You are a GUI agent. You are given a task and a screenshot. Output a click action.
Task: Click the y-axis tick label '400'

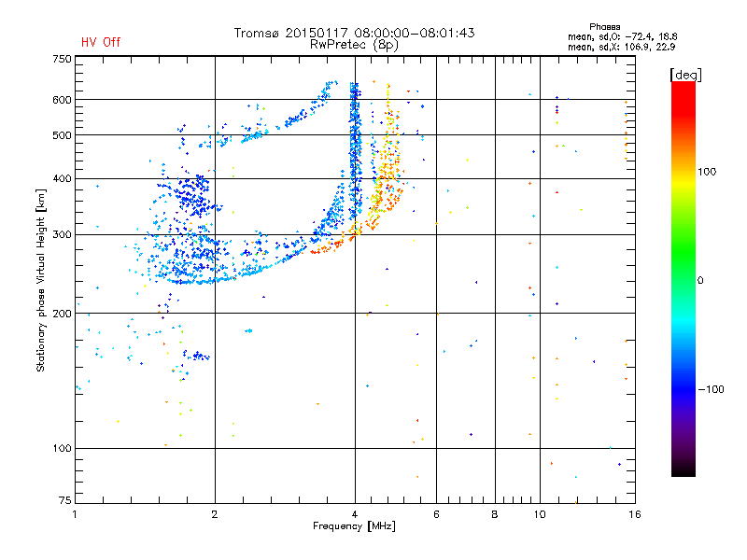[62, 178]
